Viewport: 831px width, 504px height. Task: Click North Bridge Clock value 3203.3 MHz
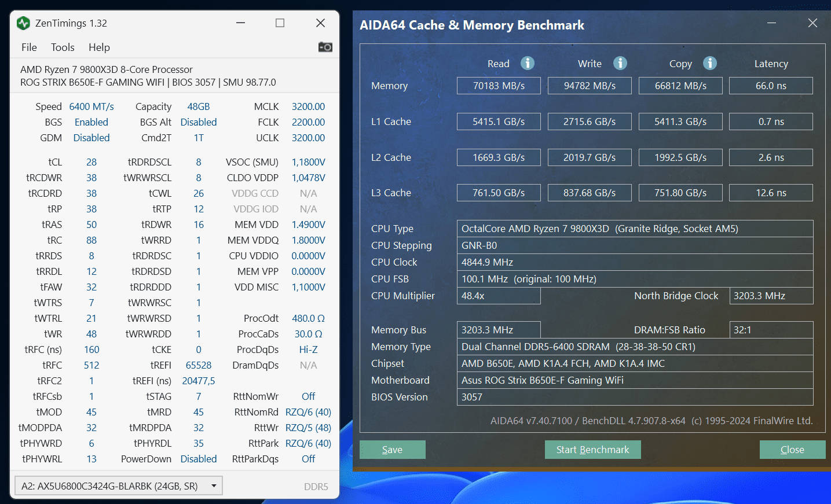click(771, 296)
